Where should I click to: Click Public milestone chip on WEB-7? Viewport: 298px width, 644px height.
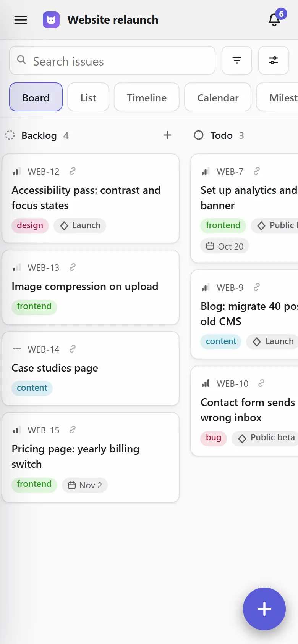click(x=275, y=225)
